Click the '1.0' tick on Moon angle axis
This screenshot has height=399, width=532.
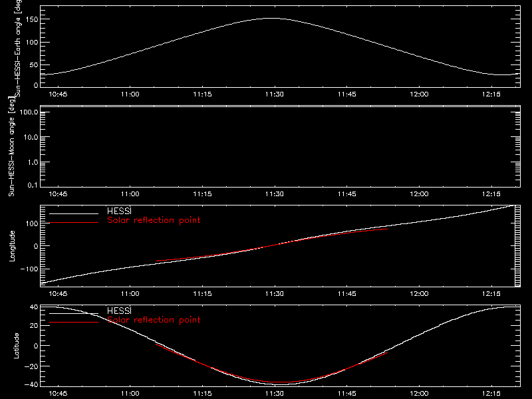coord(33,162)
